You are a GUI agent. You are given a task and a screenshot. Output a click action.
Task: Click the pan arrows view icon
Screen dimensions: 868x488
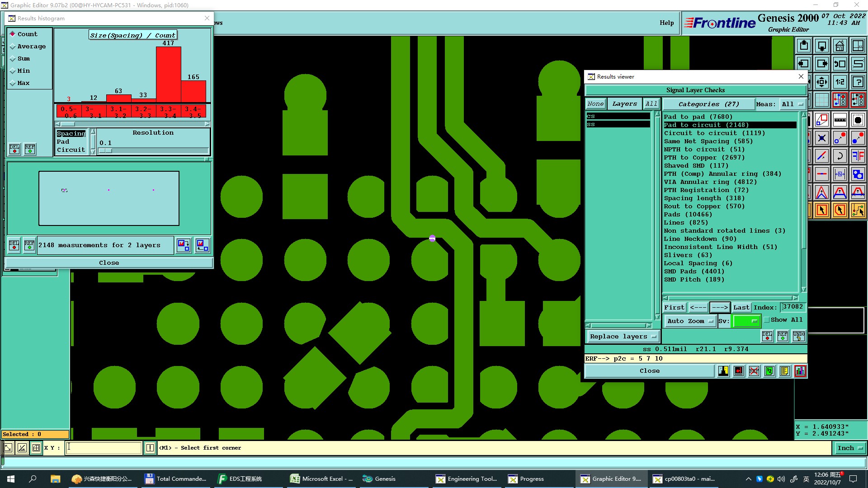(x=821, y=82)
